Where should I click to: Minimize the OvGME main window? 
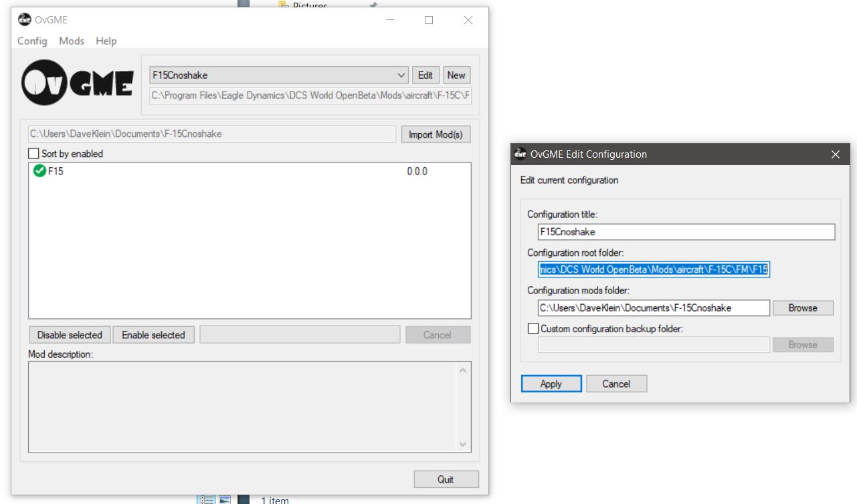pyautogui.click(x=390, y=20)
